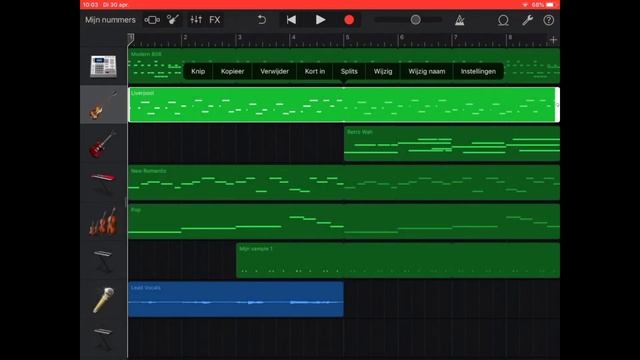Choose Knip from region menu
This screenshot has height=360, width=640.
pos(198,71)
